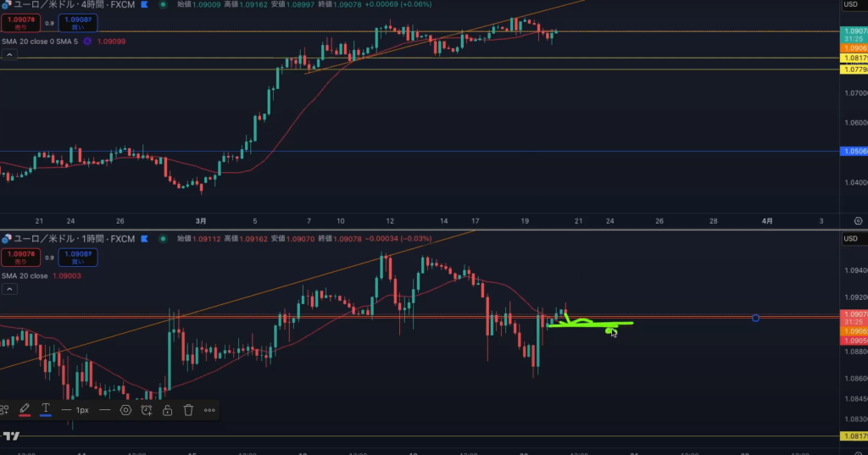Click buy button 1.09087 on 4-hour chart

pos(78,23)
